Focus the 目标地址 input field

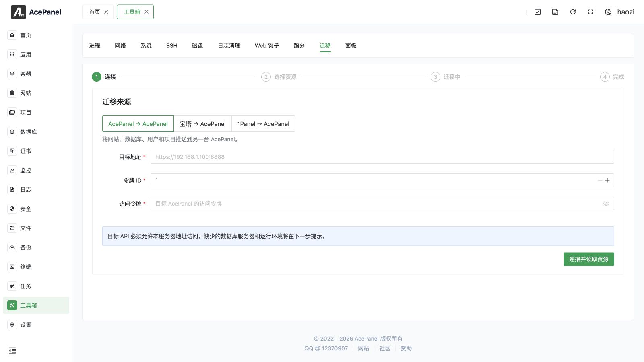[x=382, y=157]
